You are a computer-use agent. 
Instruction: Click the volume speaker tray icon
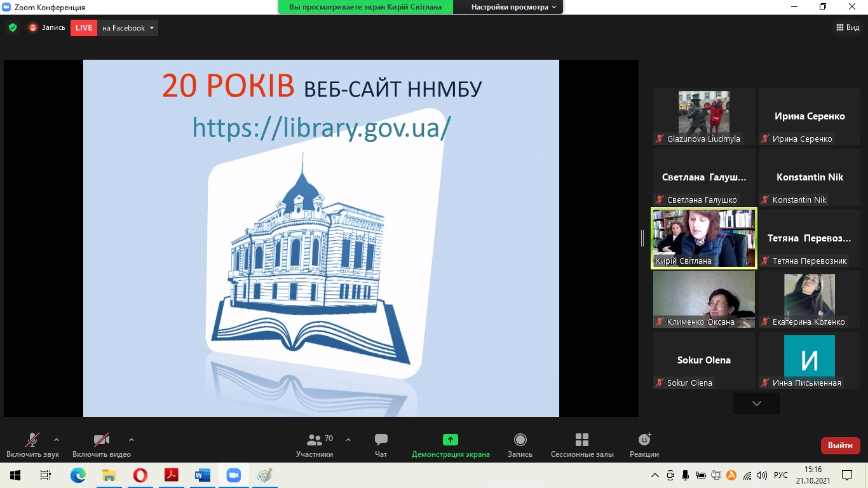[x=762, y=475]
